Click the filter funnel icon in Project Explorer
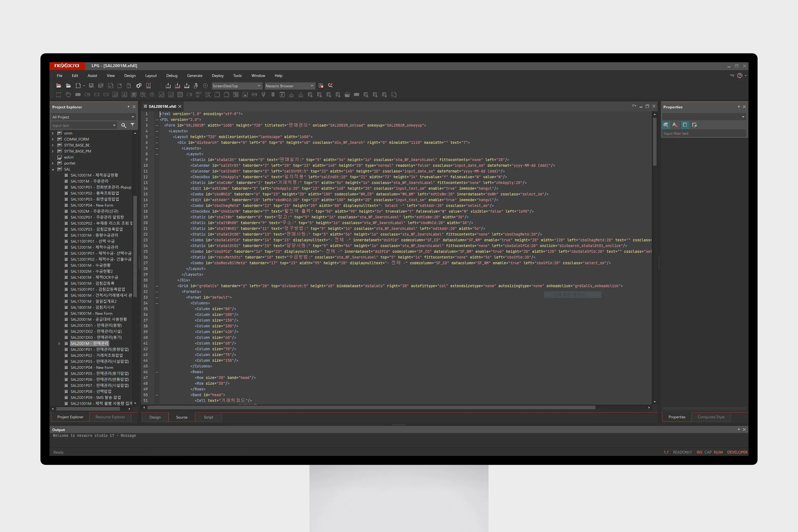Image resolution: width=798 pixels, height=532 pixels. point(132,125)
